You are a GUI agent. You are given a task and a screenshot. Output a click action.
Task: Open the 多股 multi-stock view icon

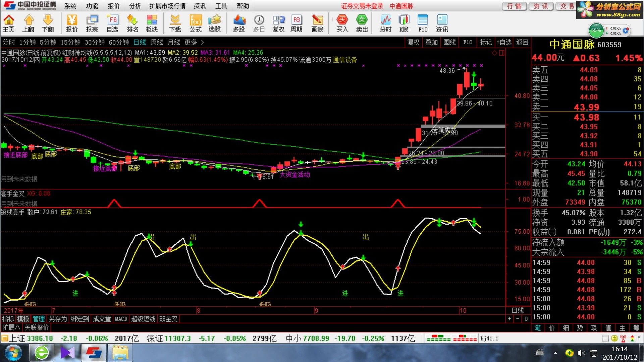(239, 23)
